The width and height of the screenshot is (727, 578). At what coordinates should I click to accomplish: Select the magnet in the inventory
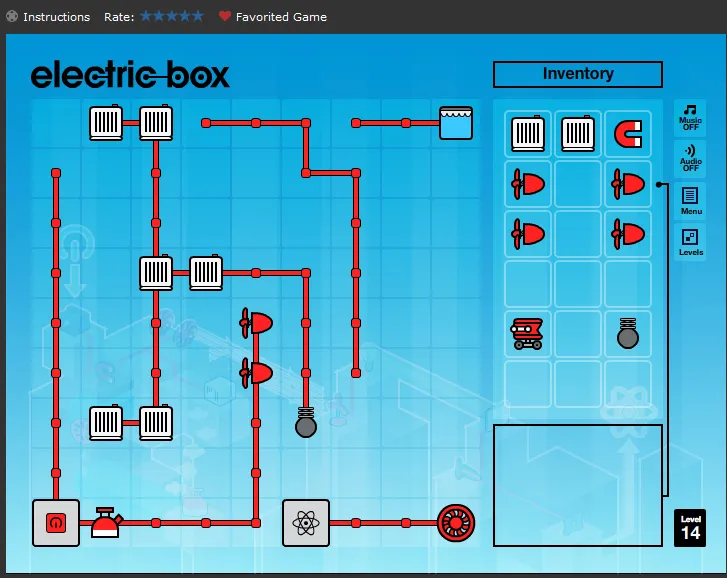[628, 134]
